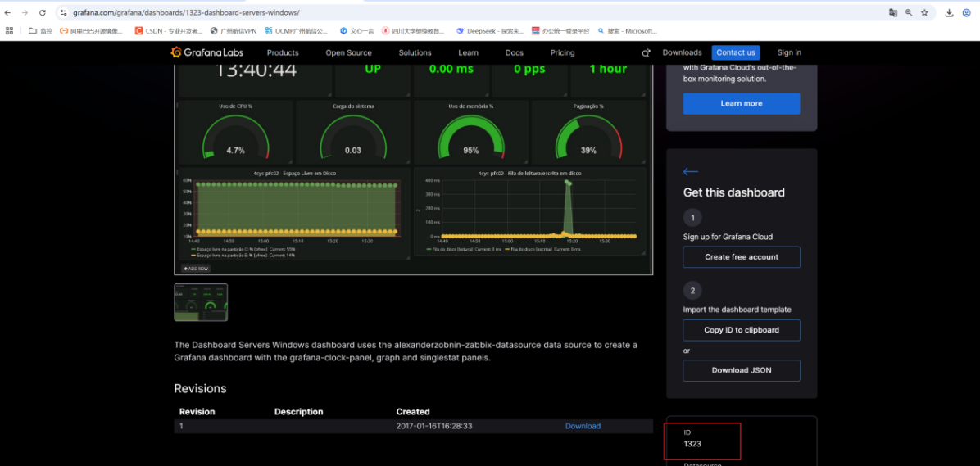Click the blue Learn more button

tap(742, 104)
